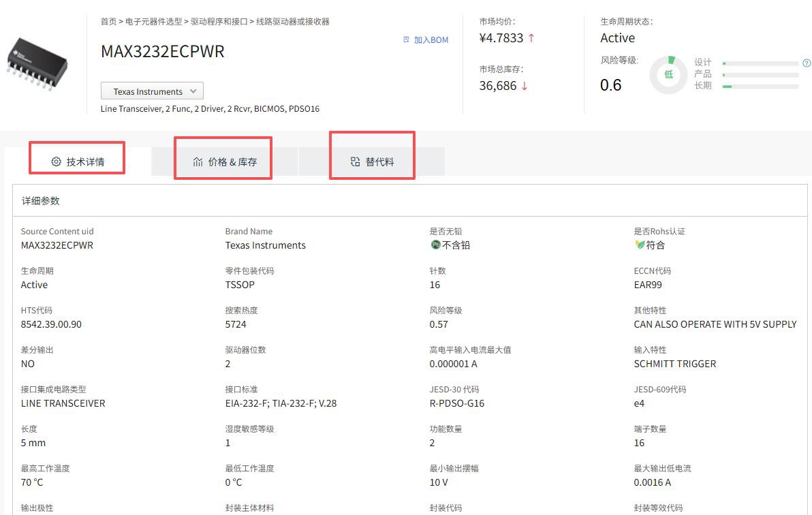Screen dimensions: 812x515
Task: Click the 低 risk donut gauge
Action: [668, 75]
